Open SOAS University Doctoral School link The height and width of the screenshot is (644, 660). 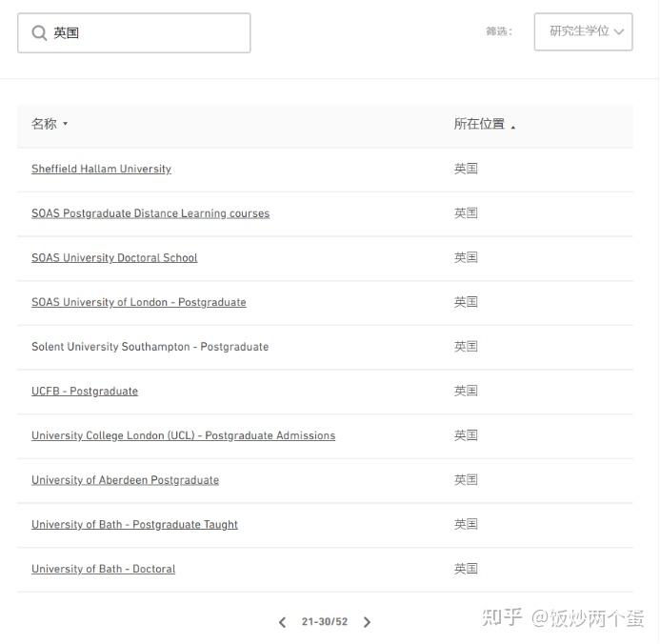point(114,257)
